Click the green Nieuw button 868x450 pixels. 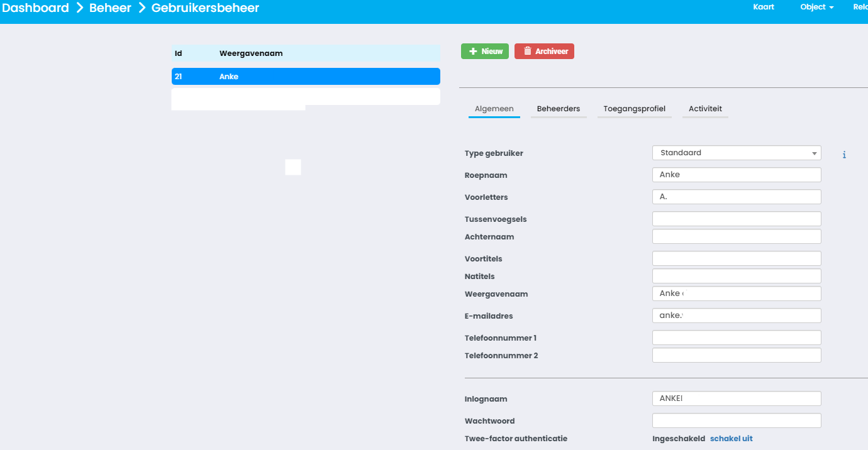484,51
